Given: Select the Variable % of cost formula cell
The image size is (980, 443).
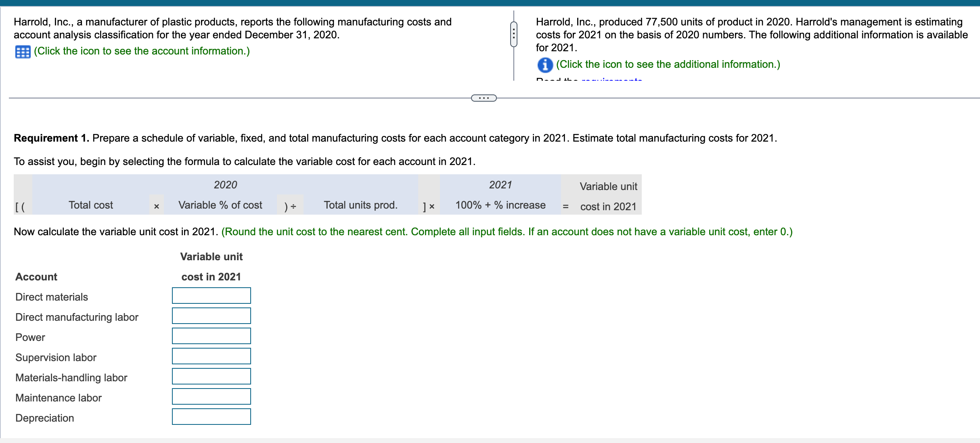Looking at the screenshot, I should [x=220, y=205].
